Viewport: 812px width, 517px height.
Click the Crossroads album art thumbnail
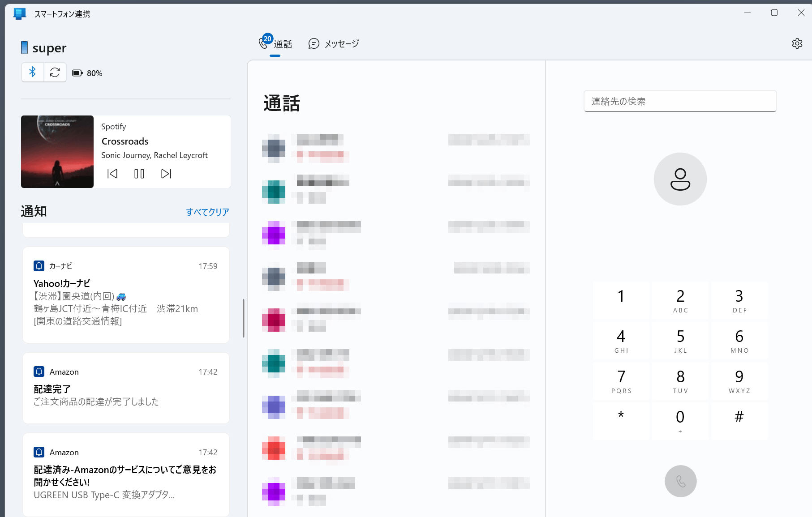coord(57,152)
